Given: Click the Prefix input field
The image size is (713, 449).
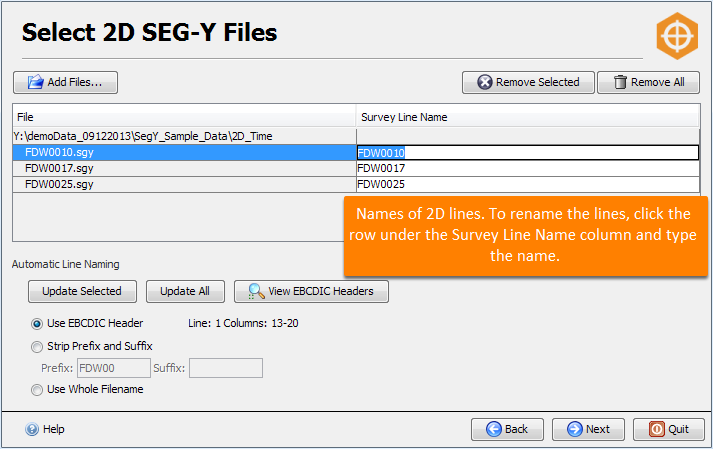Looking at the screenshot, I should click(x=114, y=368).
